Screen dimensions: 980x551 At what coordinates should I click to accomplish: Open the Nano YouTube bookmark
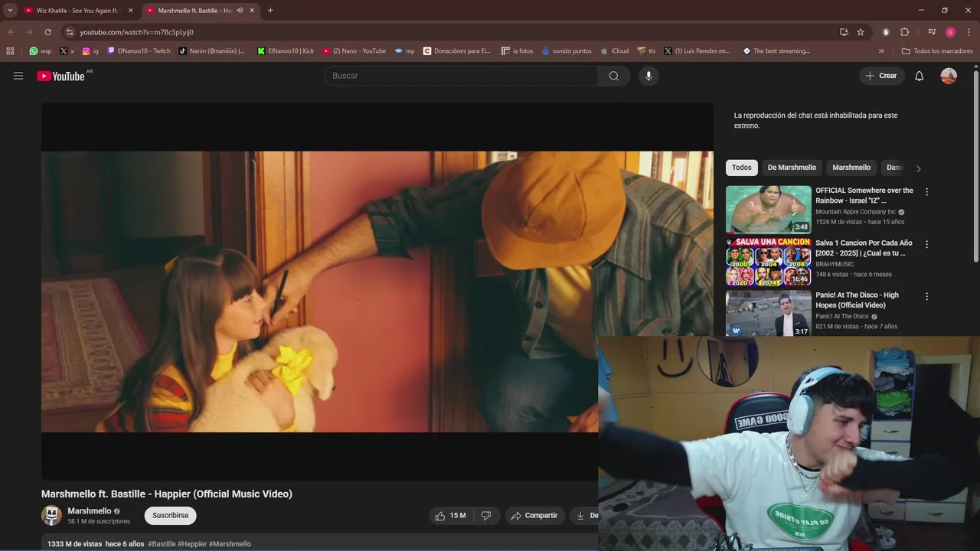click(354, 51)
